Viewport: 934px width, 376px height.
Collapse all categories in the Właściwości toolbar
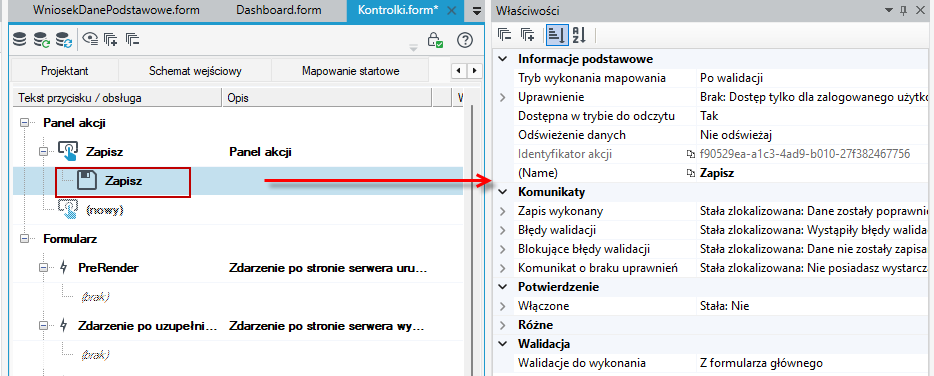505,35
